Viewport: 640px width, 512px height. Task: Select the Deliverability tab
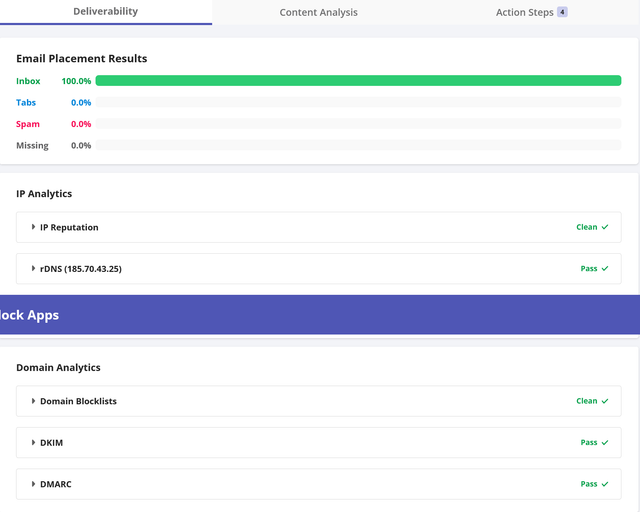(105, 12)
